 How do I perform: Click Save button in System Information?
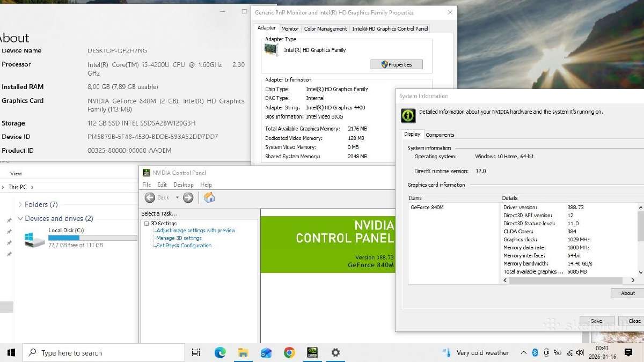596,321
